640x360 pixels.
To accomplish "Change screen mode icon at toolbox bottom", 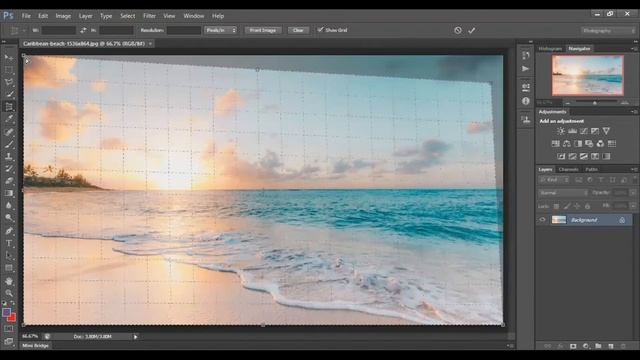I will [9, 341].
